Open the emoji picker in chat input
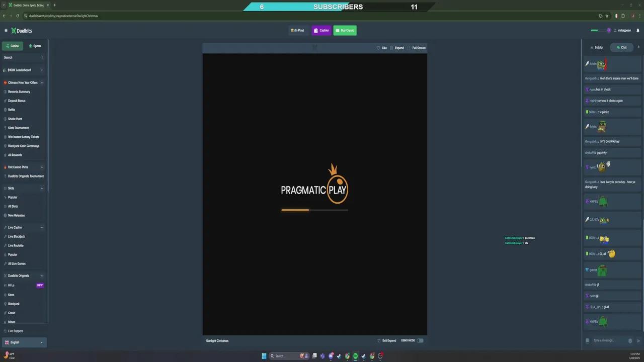 pos(630,341)
